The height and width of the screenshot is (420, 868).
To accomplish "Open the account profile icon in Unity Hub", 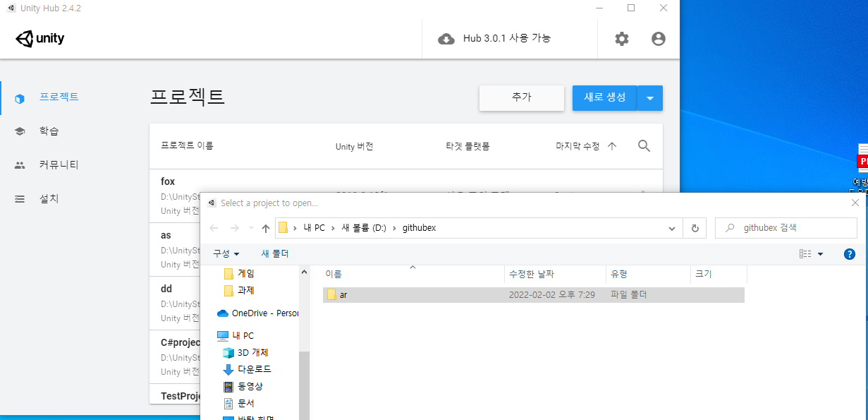I will click(659, 39).
